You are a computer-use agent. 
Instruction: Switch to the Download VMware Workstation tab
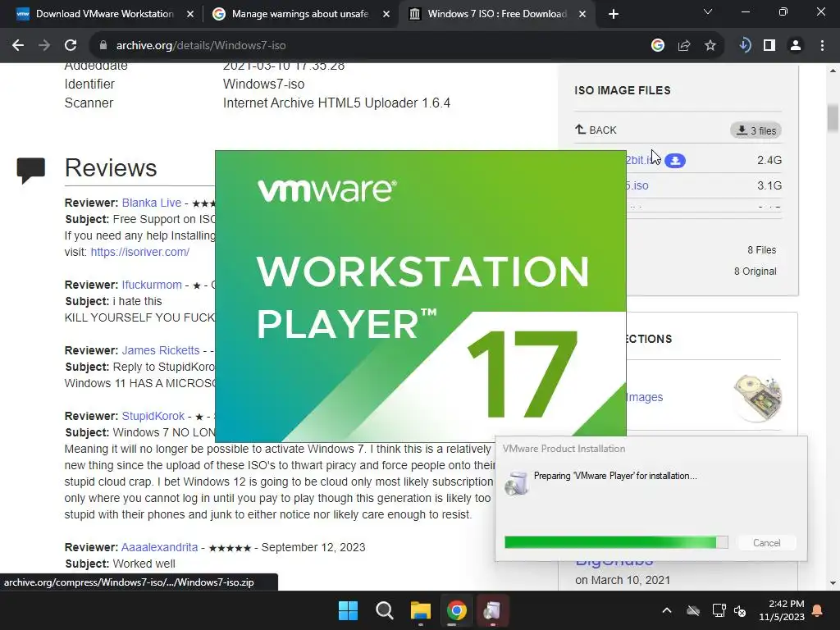[x=104, y=14]
